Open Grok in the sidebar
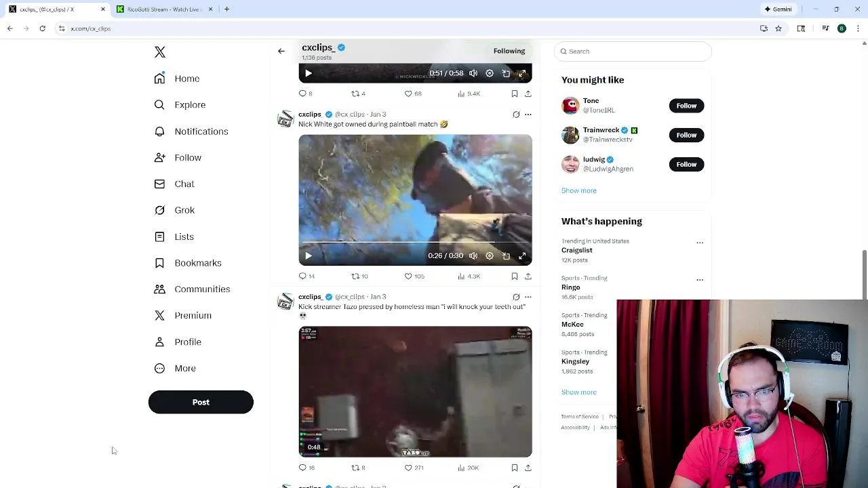868x488 pixels. click(x=174, y=210)
